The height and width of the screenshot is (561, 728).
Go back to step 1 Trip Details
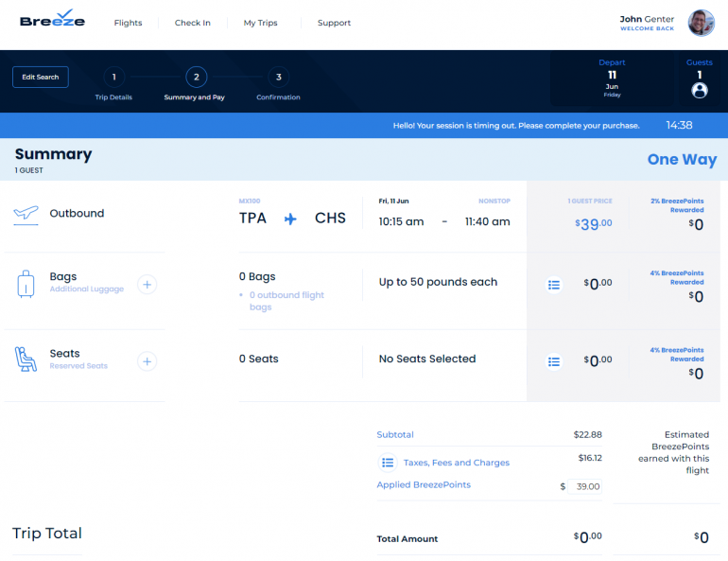113,78
